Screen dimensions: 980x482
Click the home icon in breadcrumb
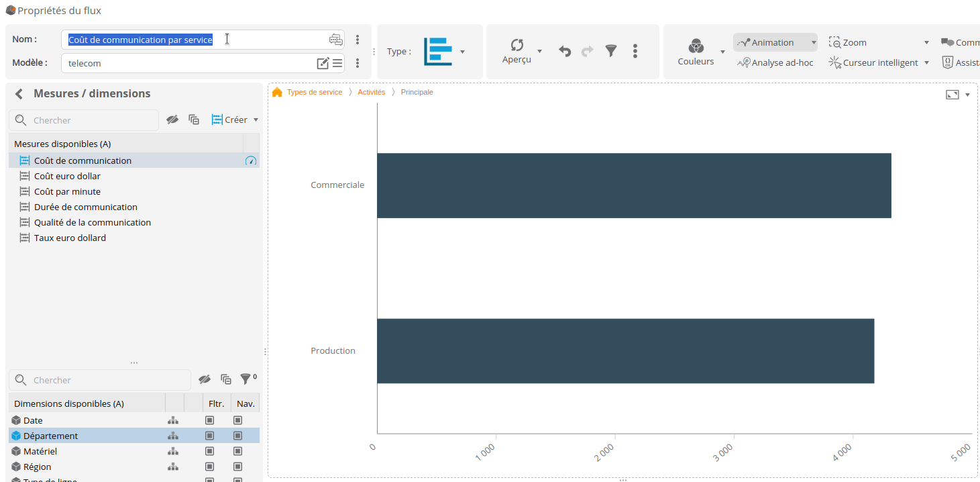277,92
